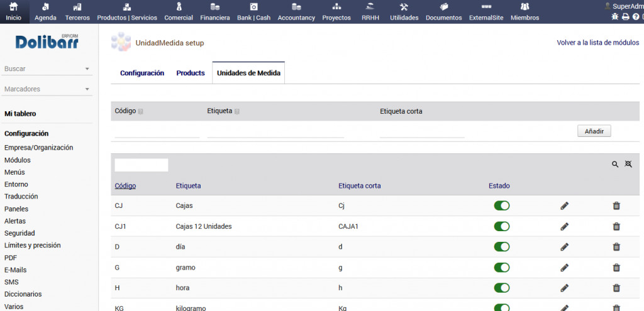Click the bug report icon in top bar

click(615, 17)
